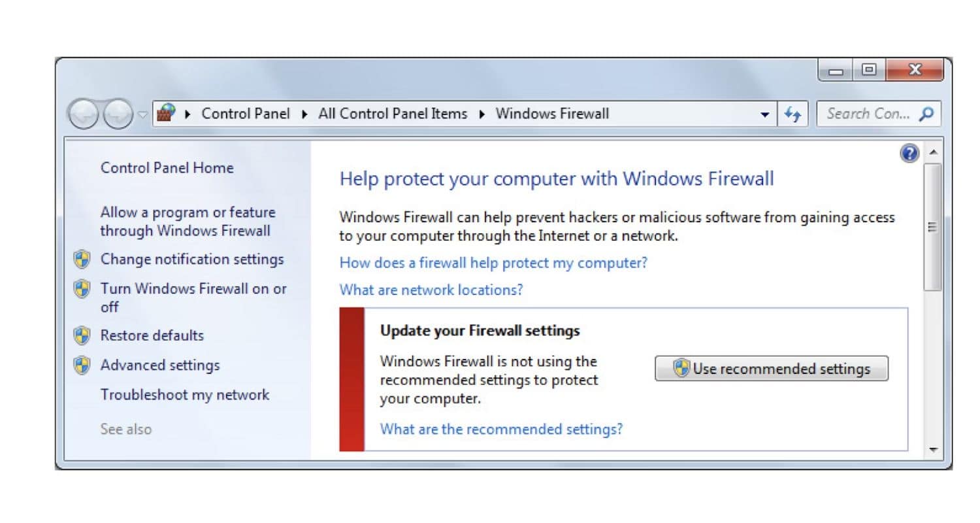The image size is (980, 523).
Task: Click the firewall icon in address bar
Action: pyautogui.click(x=167, y=112)
